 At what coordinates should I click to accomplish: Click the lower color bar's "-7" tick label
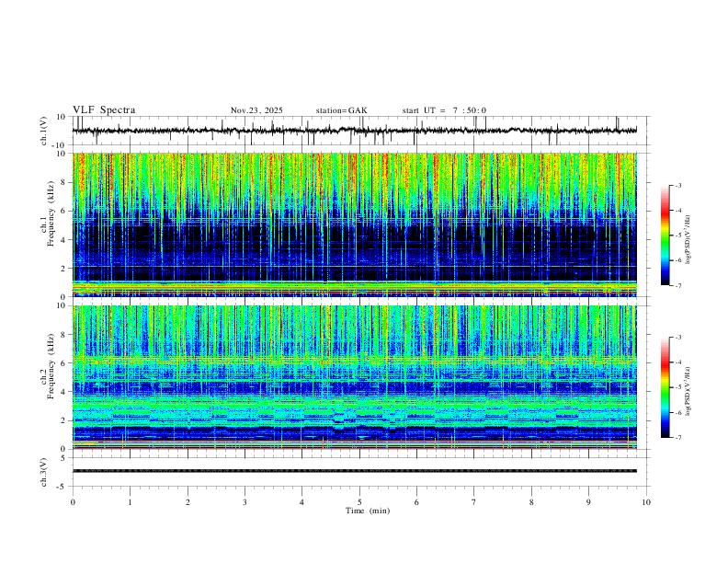point(677,438)
